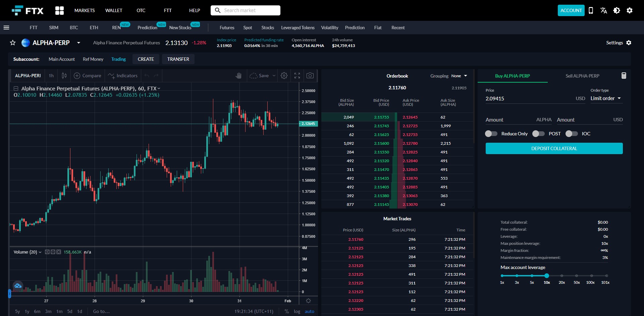Open chart settings via the gear icon
The image size is (644, 316).
(x=284, y=76)
